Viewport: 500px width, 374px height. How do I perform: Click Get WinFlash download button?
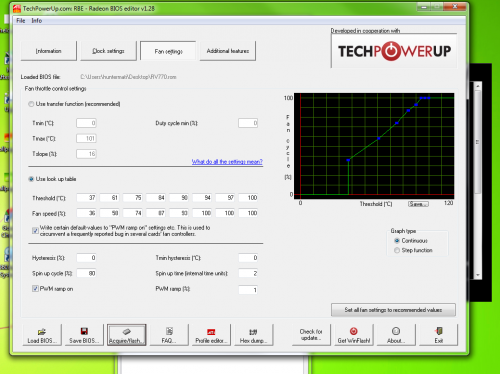(x=354, y=335)
